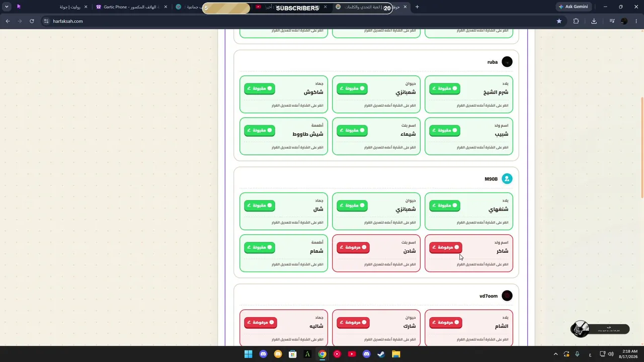Toggle vd7oom's الشام rejected badge
The height and width of the screenshot is (362, 644).
coord(445,322)
